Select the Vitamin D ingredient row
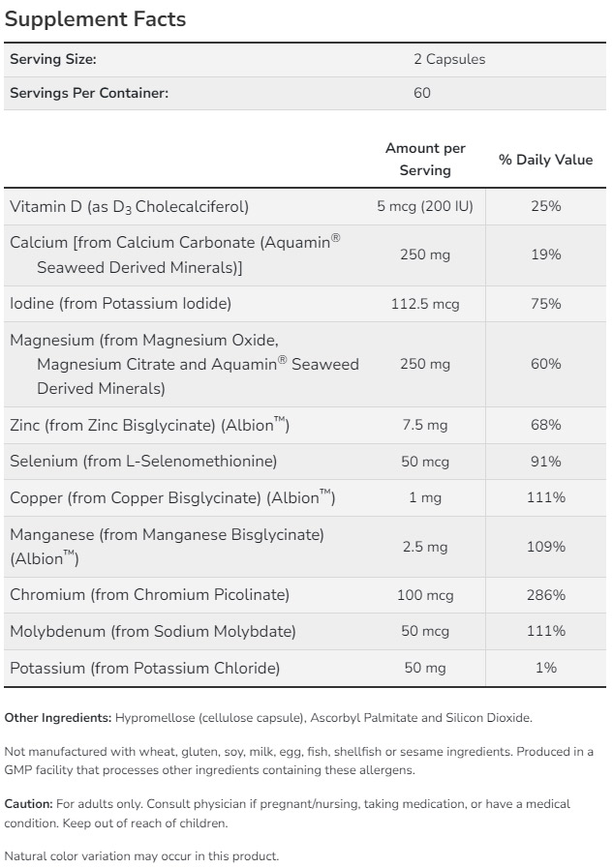Screen dimensions: 613x868 pos(129,206)
